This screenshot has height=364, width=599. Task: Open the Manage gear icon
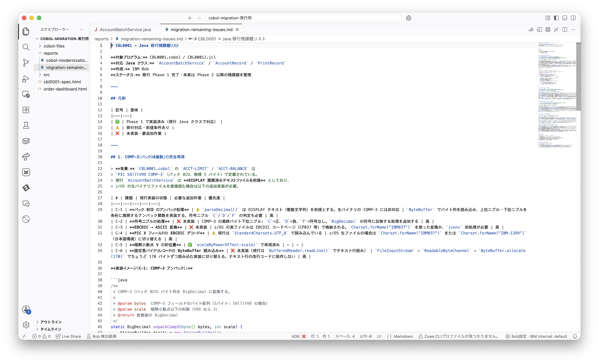[26, 325]
